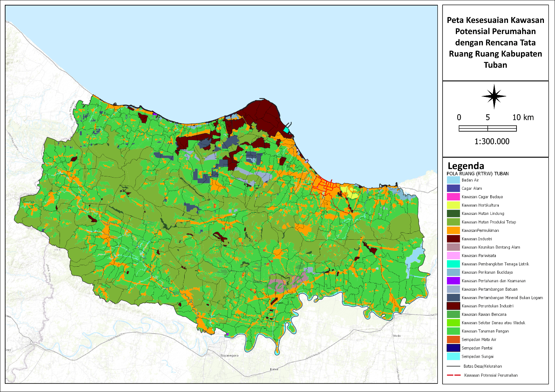
Task: Click the north arrow compass symbol
Action: click(494, 97)
